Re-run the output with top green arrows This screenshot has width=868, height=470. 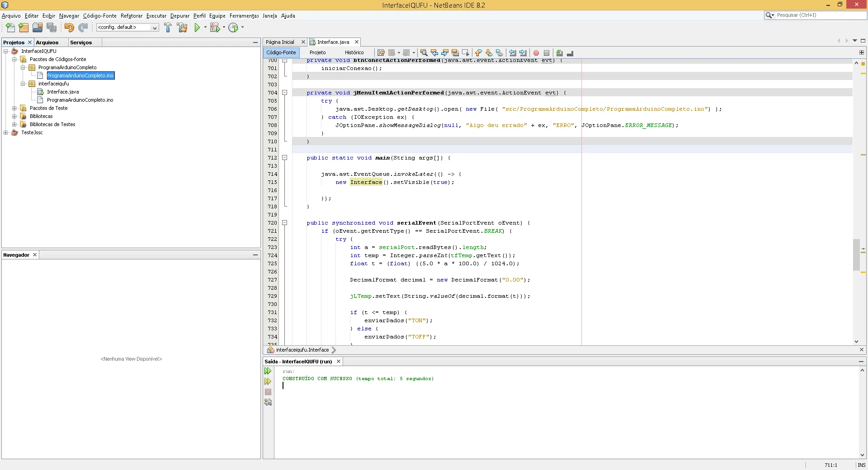(268, 371)
